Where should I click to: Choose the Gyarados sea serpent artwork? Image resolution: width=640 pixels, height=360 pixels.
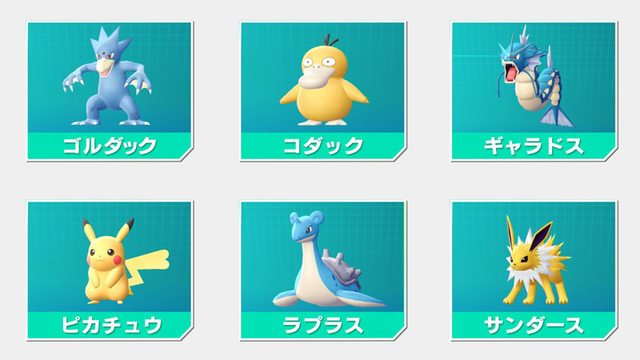click(535, 76)
